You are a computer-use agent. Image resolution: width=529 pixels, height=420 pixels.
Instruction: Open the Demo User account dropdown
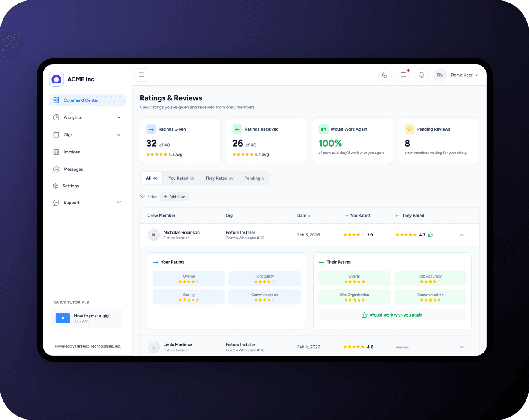pyautogui.click(x=462, y=75)
